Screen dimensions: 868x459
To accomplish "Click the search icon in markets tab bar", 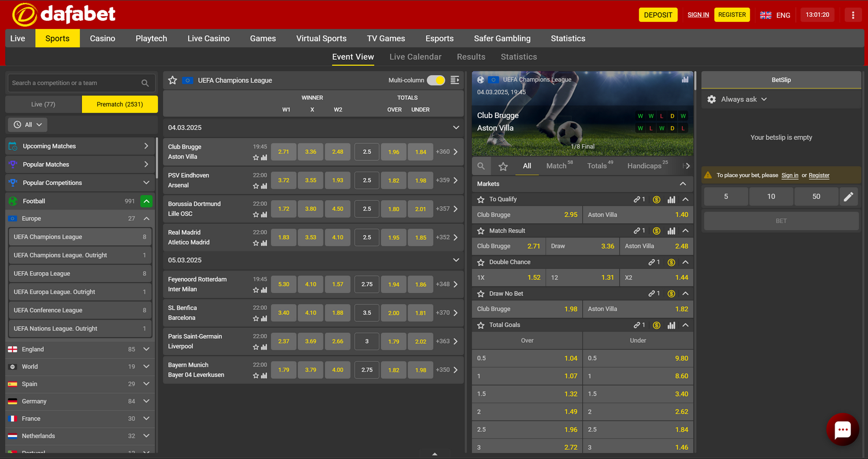I will click(481, 166).
